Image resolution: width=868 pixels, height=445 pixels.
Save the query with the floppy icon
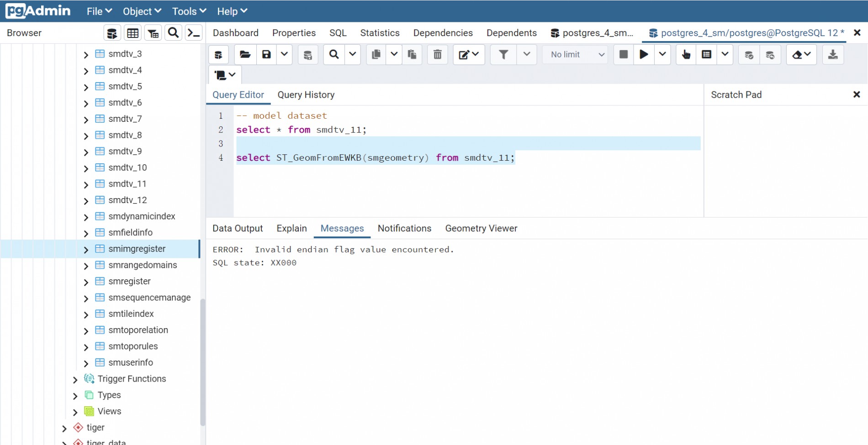(x=266, y=55)
